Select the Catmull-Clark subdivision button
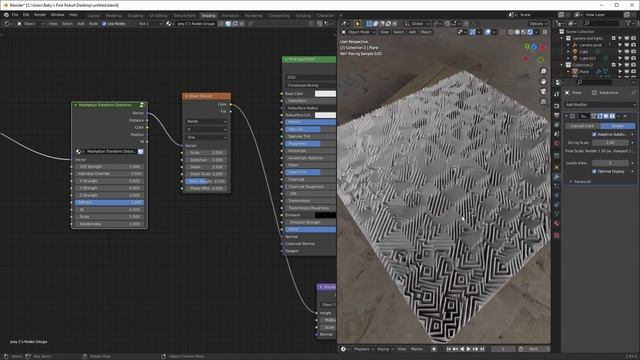This screenshot has width=640, height=360. coord(582,126)
